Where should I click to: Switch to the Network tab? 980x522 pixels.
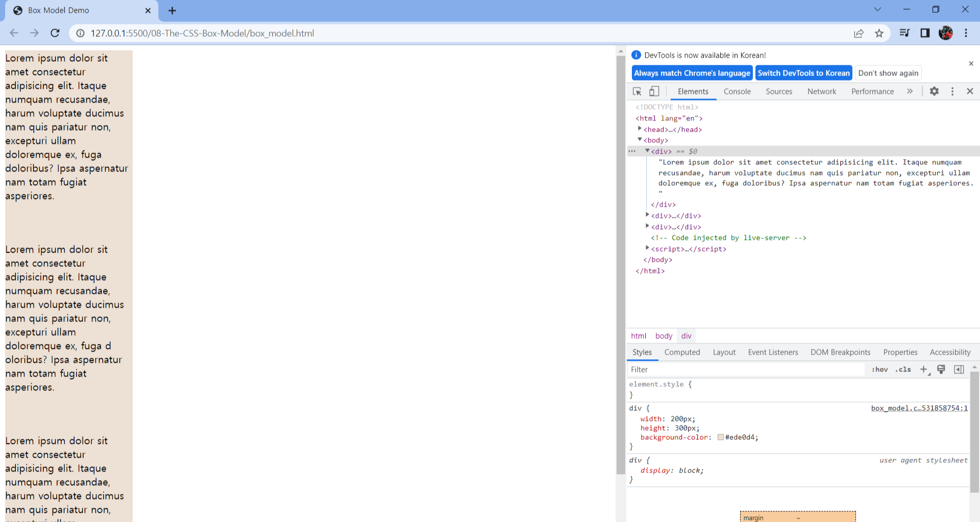coord(822,91)
